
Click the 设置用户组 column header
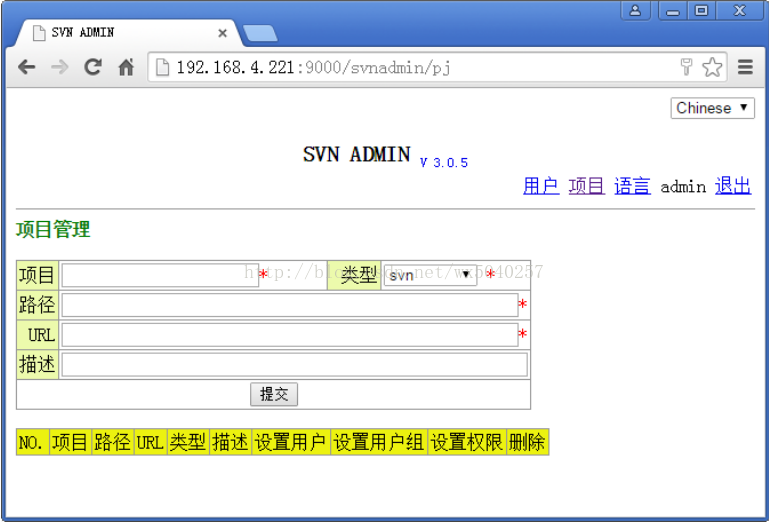379,442
